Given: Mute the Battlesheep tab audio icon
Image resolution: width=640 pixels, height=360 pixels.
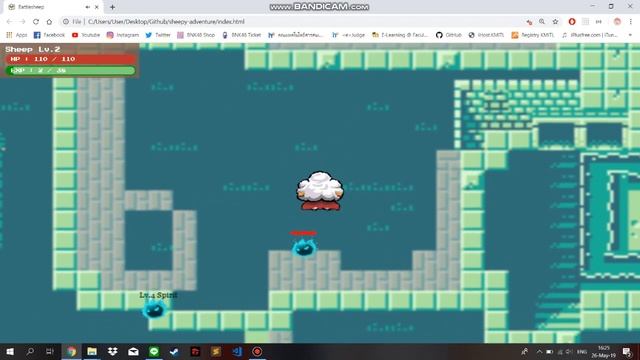Looking at the screenshot, I should click(87, 7).
